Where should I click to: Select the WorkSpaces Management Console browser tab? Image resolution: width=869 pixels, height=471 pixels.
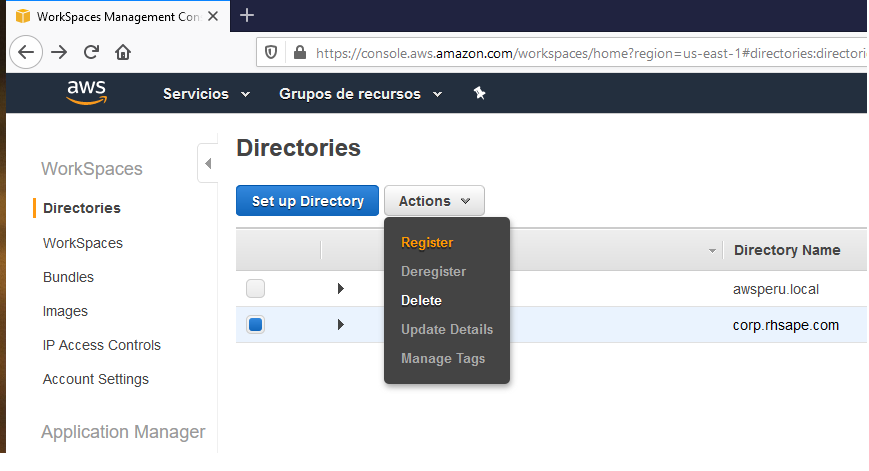pyautogui.click(x=118, y=17)
